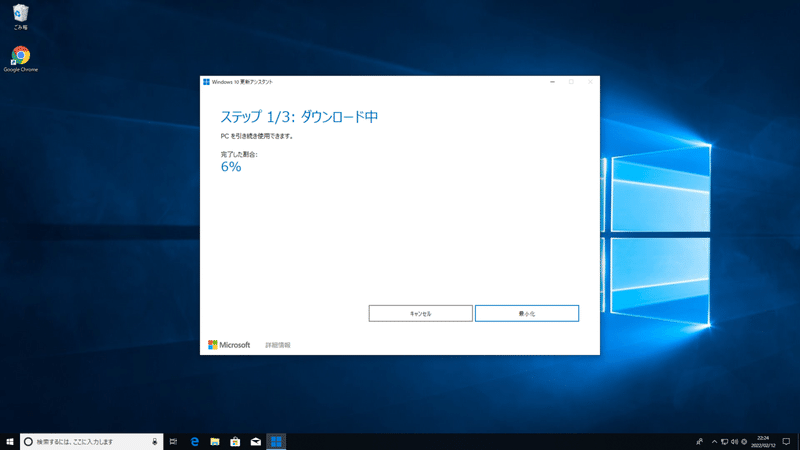Click the キャンセル (Cancel) button
800x450 pixels.
(420, 313)
